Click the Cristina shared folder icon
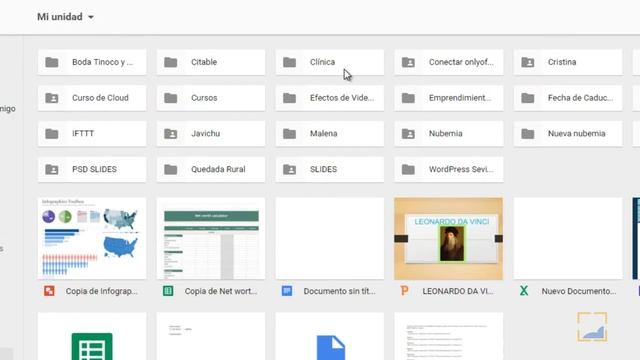The width and height of the screenshot is (640, 360). point(528,62)
